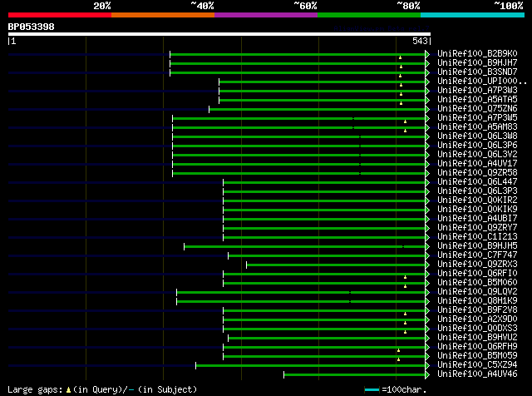Select the UniRef100_Q0DXS3 label

pos(477,329)
